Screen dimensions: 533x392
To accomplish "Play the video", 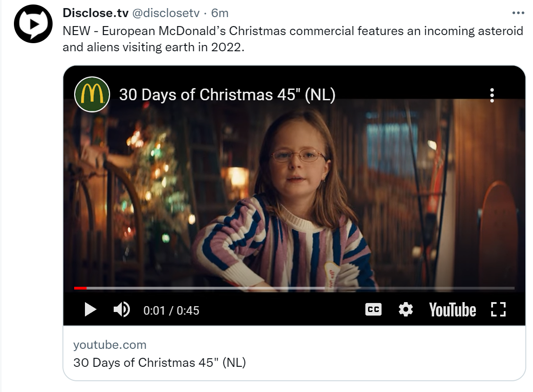I will 90,310.
